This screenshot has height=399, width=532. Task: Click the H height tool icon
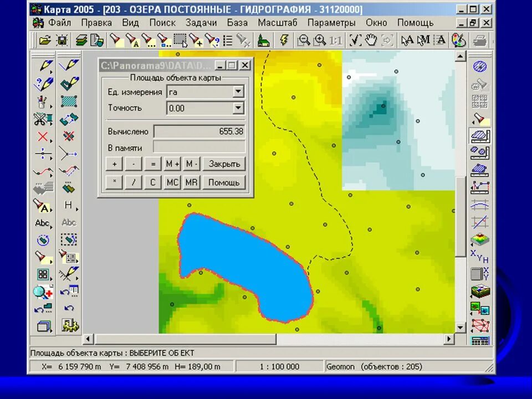(69, 205)
